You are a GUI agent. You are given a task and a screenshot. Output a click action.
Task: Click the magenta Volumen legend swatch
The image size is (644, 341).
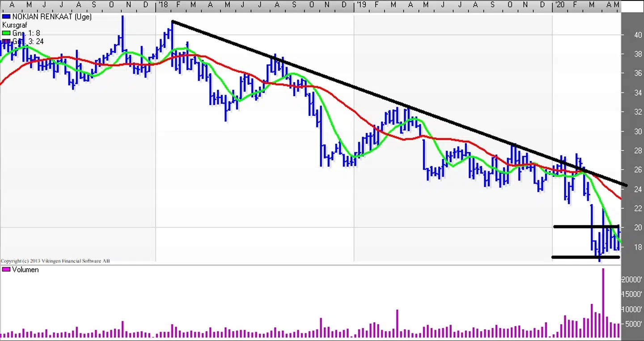pyautogui.click(x=6, y=269)
